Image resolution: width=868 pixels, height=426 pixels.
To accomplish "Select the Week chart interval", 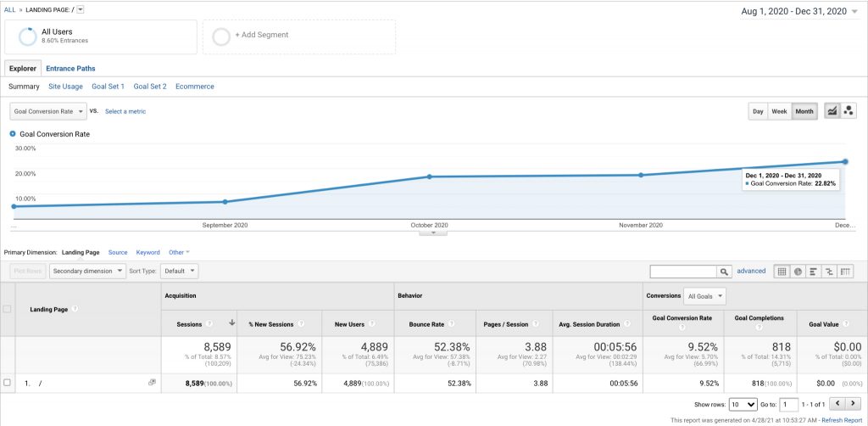I will coord(780,111).
